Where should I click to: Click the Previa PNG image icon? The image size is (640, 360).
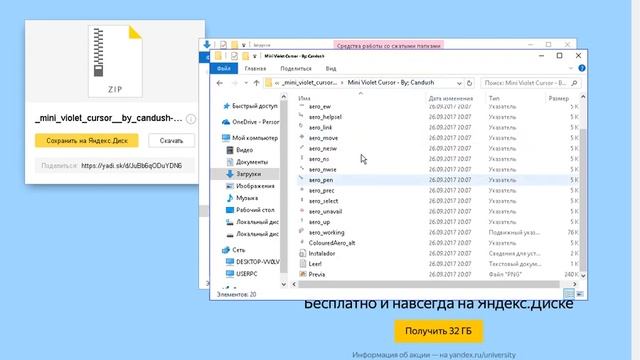point(302,274)
